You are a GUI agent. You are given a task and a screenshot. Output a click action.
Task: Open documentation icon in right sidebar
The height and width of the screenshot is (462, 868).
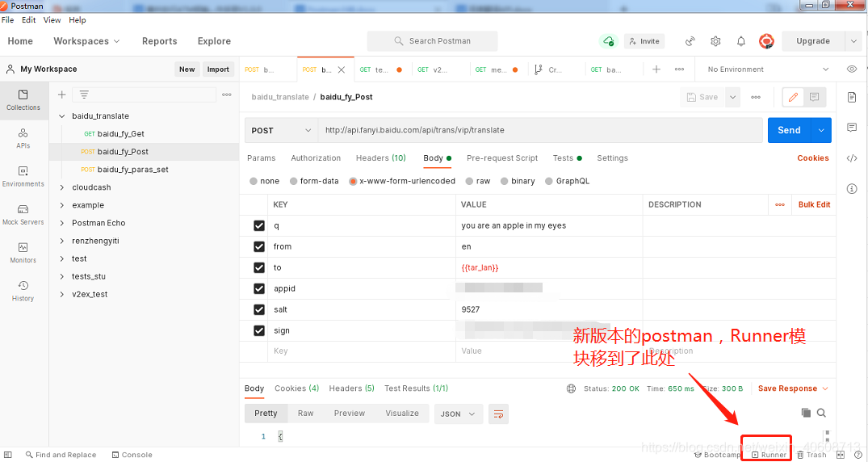pyautogui.click(x=852, y=98)
